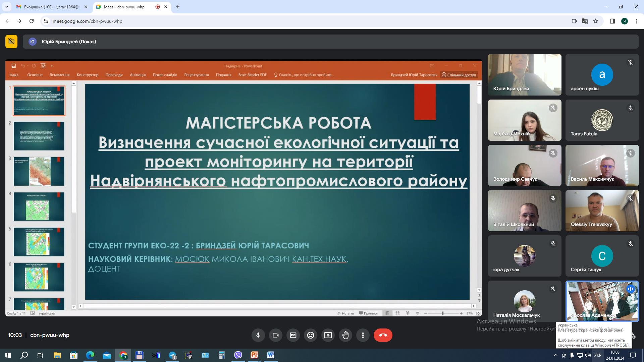The height and width of the screenshot is (362, 644).
Task: Click Нотатки button in PowerPoint status bar
Action: pyautogui.click(x=345, y=313)
